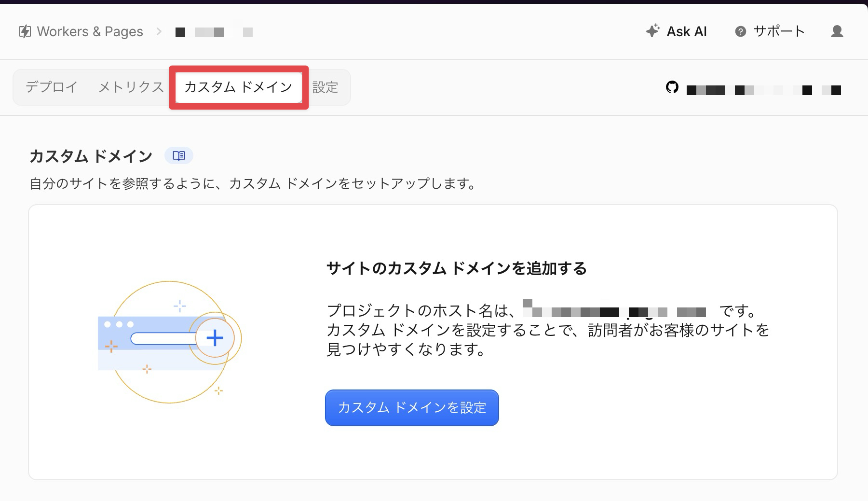Click the blue plus icon in illustration
Screen dimensions: 868x501
pos(215,338)
